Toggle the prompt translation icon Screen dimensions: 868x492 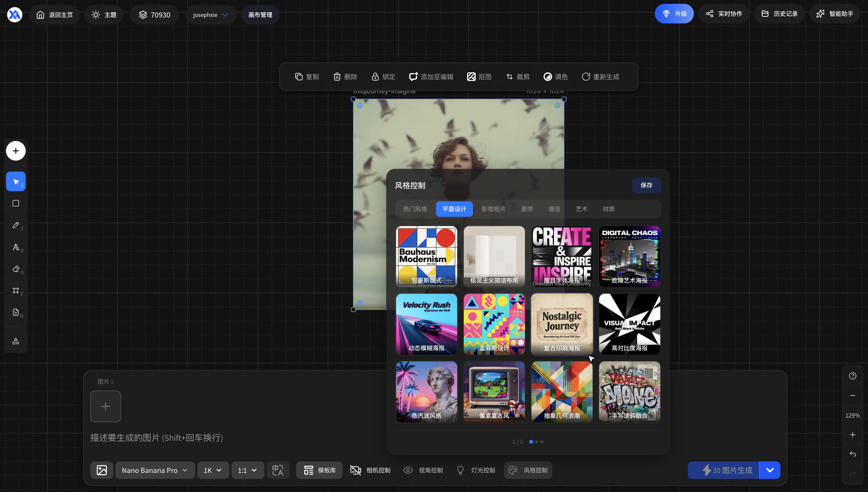point(278,470)
